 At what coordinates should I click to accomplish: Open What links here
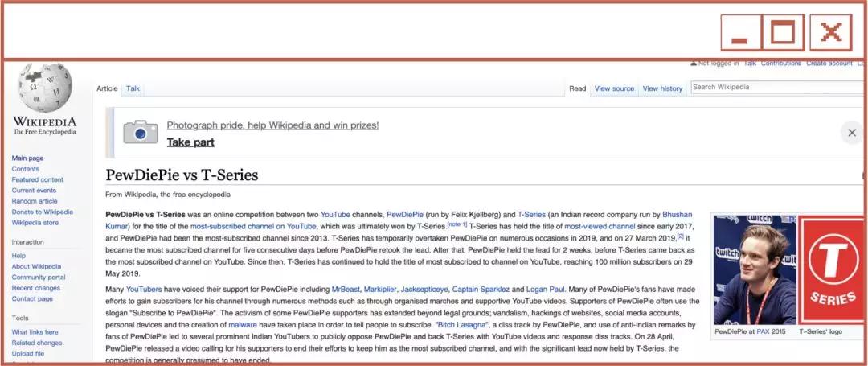(x=35, y=331)
